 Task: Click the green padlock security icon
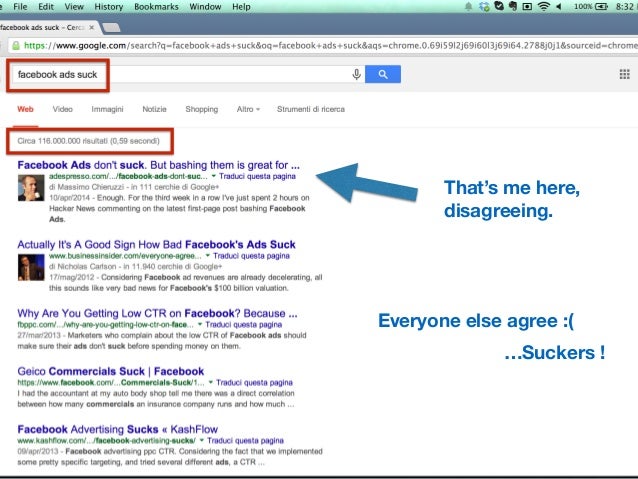16,46
